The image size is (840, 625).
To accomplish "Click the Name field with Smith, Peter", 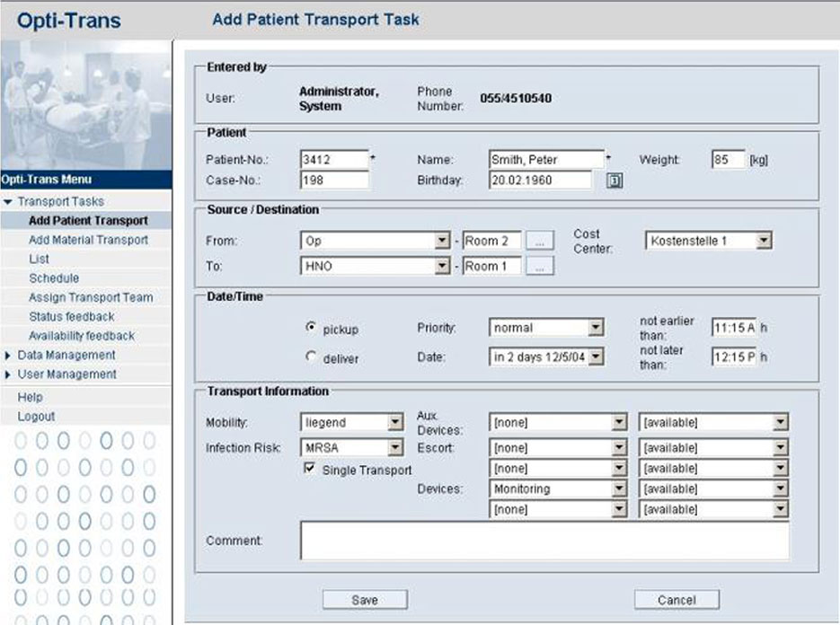I will click(546, 160).
